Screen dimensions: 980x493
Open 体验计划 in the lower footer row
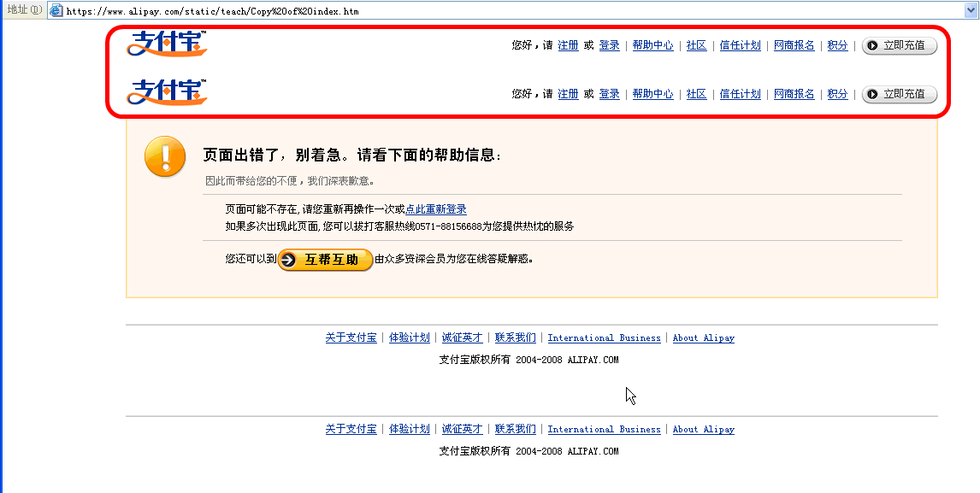(x=410, y=429)
